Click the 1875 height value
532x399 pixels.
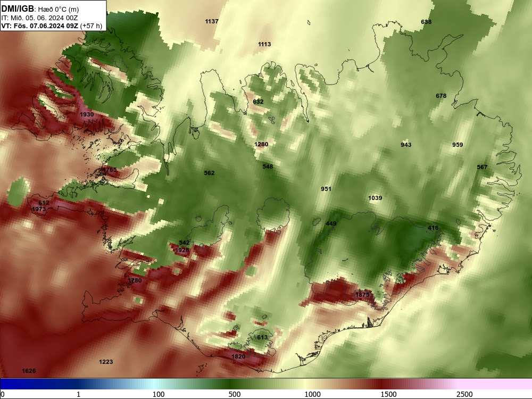(x=362, y=295)
